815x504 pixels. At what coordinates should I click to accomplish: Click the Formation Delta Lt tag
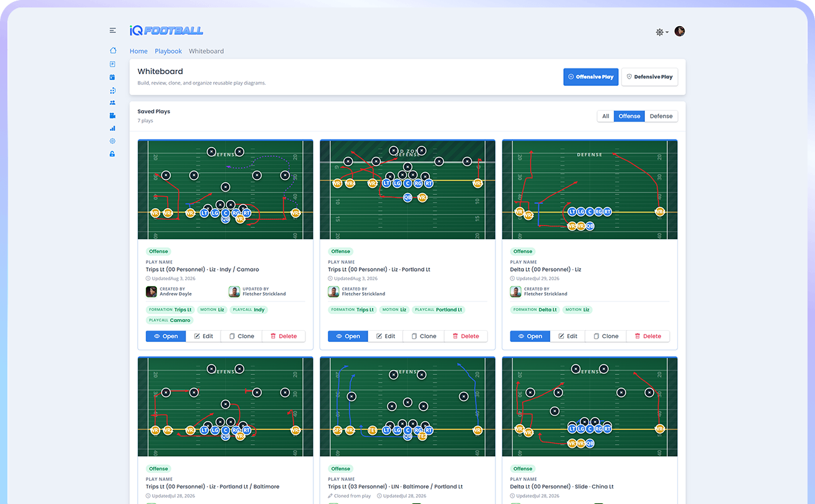[x=535, y=310]
